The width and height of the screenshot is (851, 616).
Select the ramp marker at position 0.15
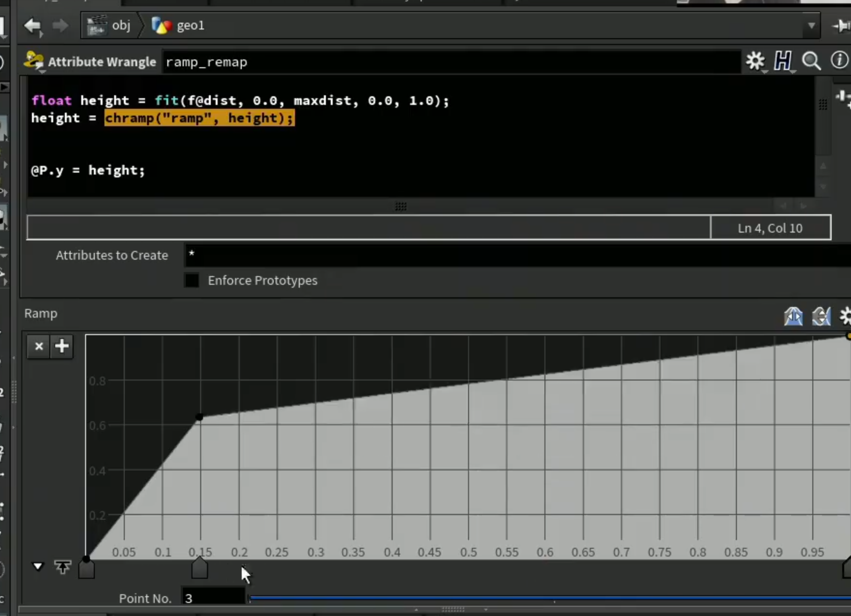(x=200, y=568)
